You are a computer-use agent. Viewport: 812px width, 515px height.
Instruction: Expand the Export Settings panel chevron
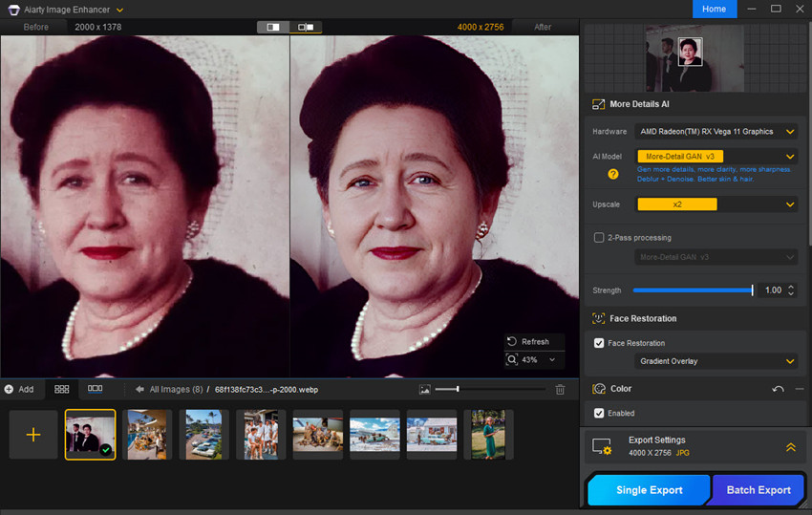tap(791, 446)
